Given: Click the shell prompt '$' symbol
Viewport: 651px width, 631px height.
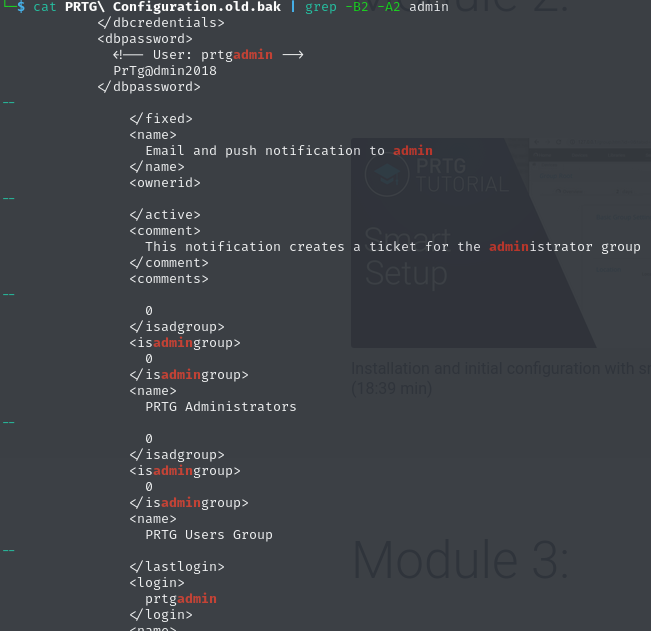Looking at the screenshot, I should click(21, 7).
